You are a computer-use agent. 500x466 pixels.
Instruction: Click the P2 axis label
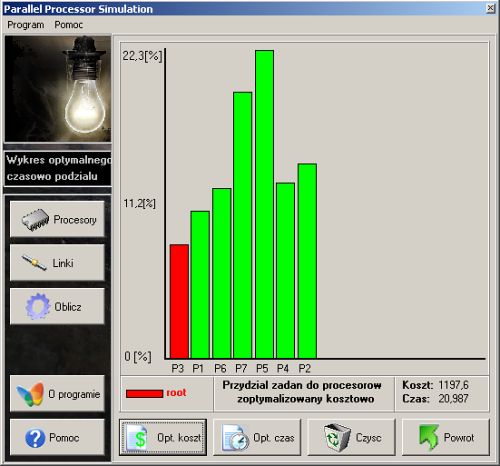tap(304, 368)
